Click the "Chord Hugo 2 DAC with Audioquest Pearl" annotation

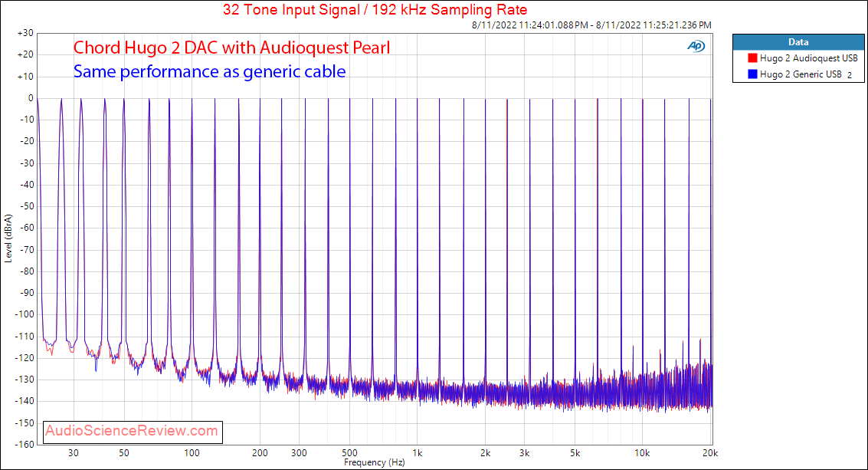coord(232,48)
